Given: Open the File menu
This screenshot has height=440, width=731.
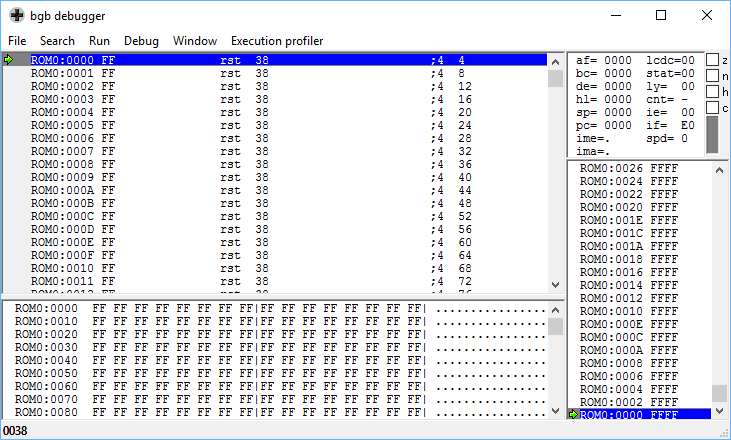Looking at the screenshot, I should (x=17, y=41).
